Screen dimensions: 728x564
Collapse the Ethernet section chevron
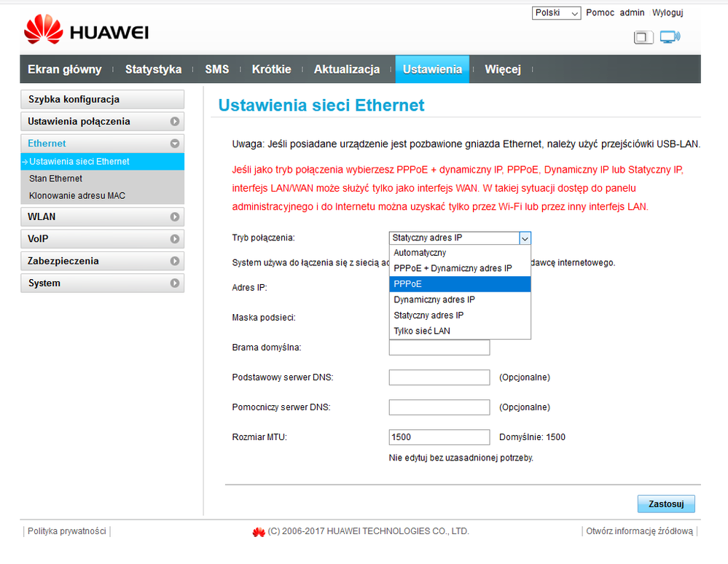pos(173,143)
